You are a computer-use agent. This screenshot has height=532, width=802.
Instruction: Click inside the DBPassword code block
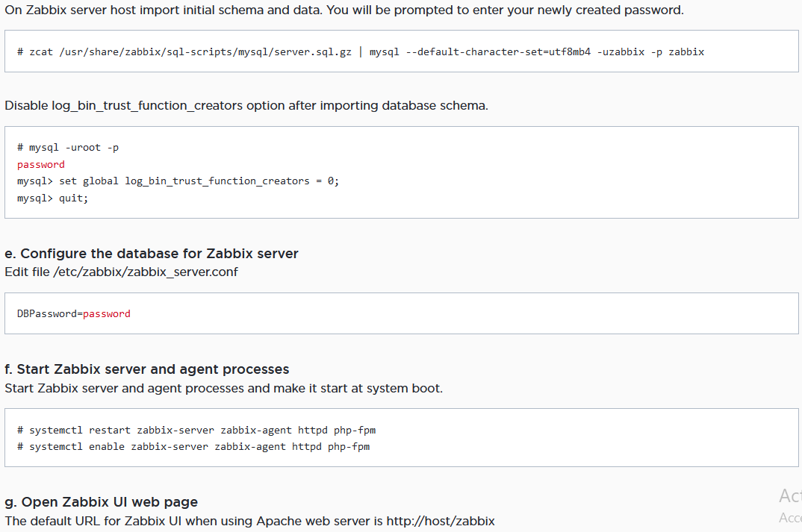pos(448,313)
